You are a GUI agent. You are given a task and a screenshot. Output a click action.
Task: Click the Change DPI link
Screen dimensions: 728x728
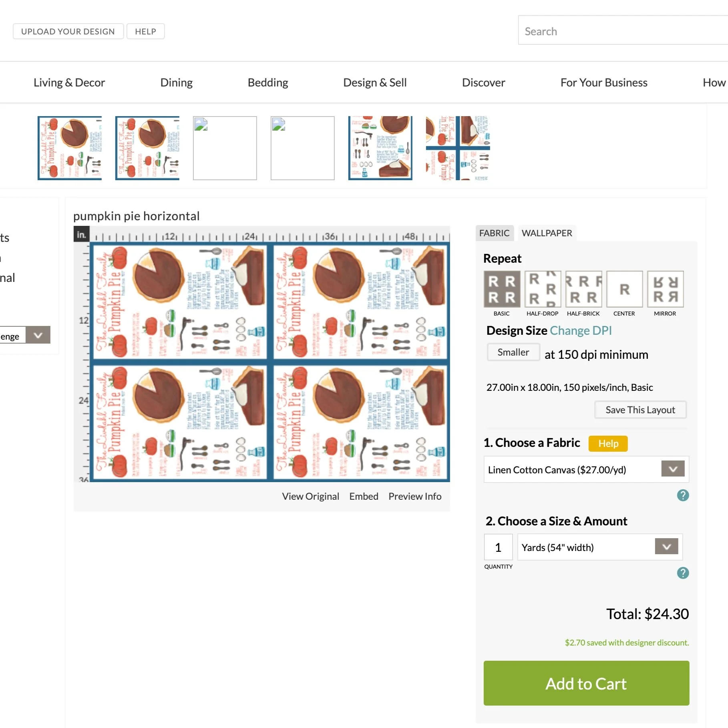tap(581, 330)
